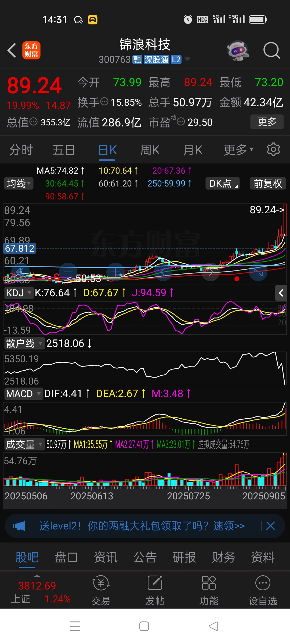Open 研报 tab
Image resolution: width=290 pixels, height=644 pixels.
184,557
